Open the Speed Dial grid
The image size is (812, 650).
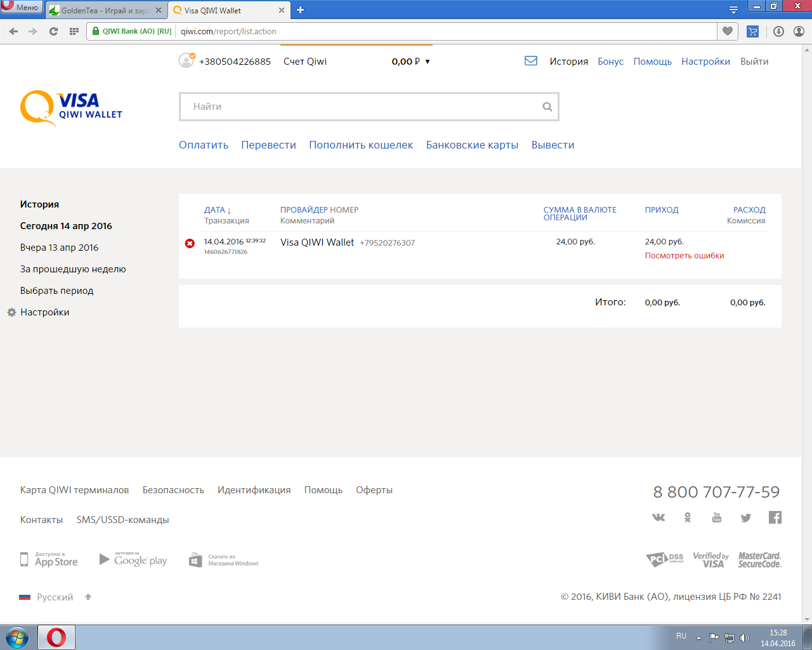pos(74,31)
